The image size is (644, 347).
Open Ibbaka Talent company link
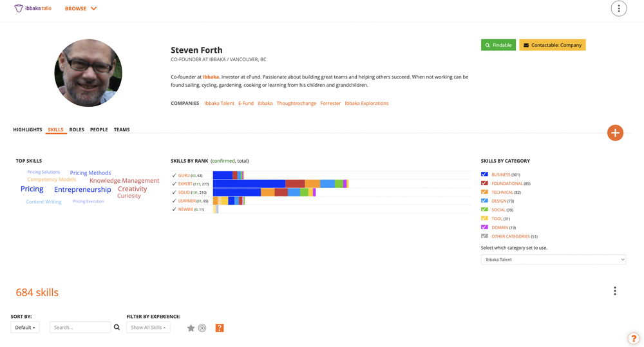coord(220,103)
